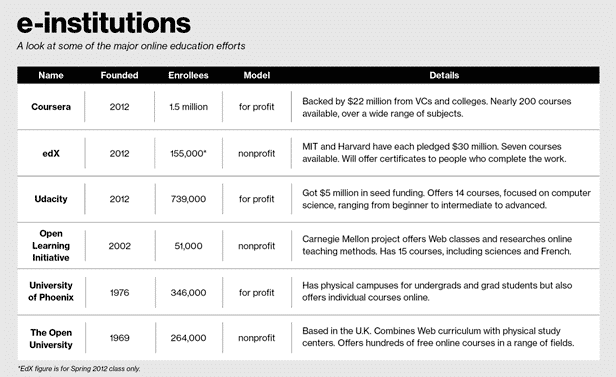Click the 1976 founded year
Image resolution: width=616 pixels, height=377 pixels.
[119, 293]
